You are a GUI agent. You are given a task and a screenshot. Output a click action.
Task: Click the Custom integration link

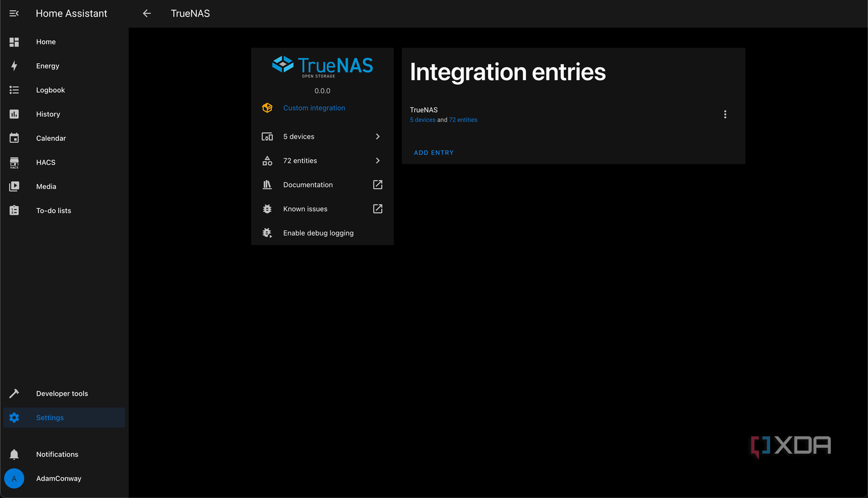click(314, 108)
